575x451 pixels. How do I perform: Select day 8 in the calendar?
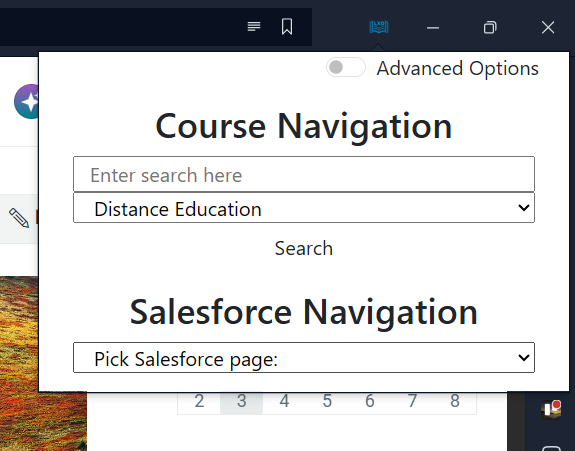pos(455,402)
